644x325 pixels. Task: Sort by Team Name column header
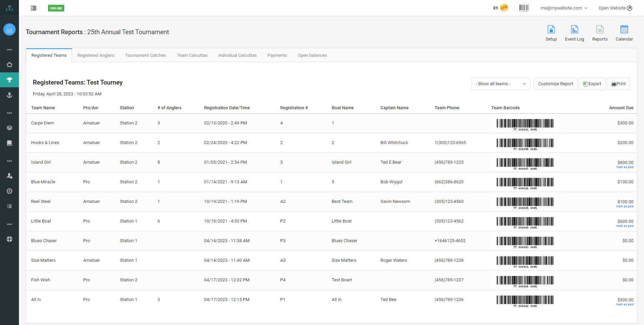tap(43, 108)
